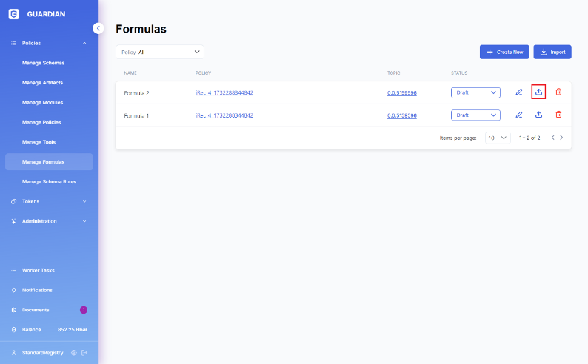Click the Create New button
588x364 pixels.
click(504, 52)
